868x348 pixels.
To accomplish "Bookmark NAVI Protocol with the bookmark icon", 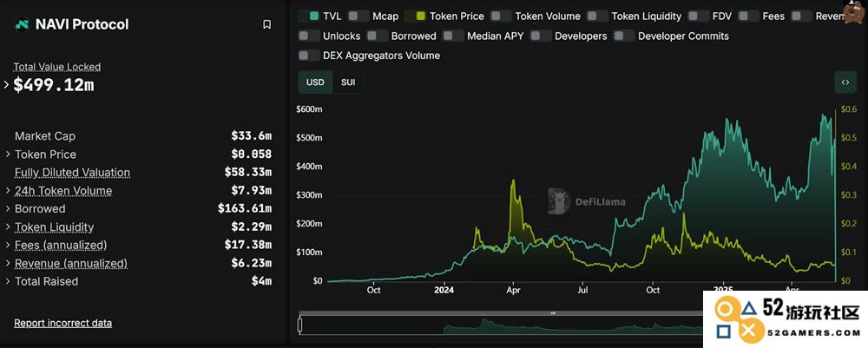I will [266, 24].
